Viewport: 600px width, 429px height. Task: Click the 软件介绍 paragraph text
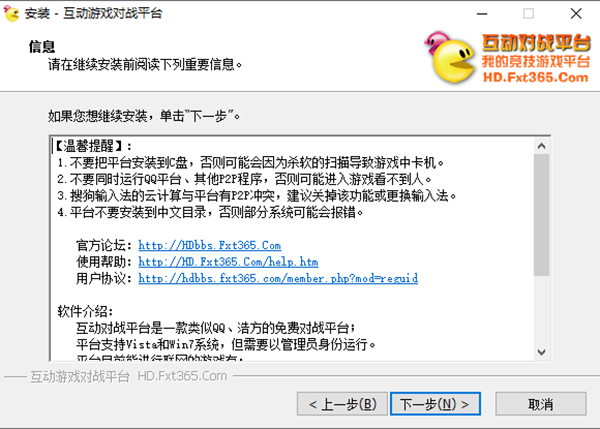(85, 311)
